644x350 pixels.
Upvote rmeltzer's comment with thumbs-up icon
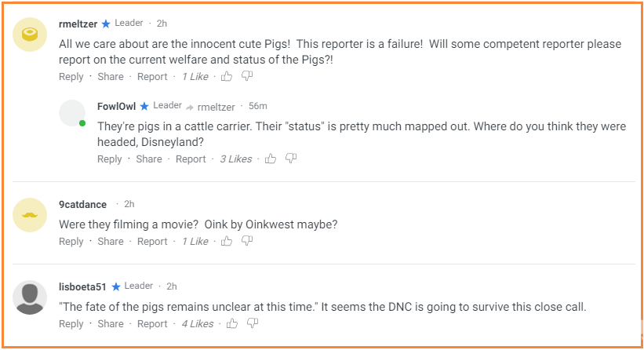coord(227,76)
